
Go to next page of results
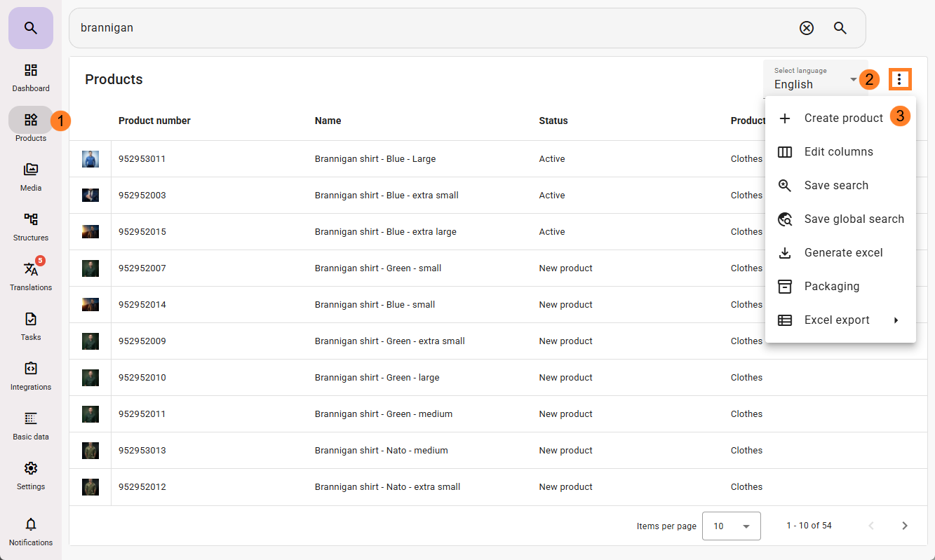tap(905, 526)
